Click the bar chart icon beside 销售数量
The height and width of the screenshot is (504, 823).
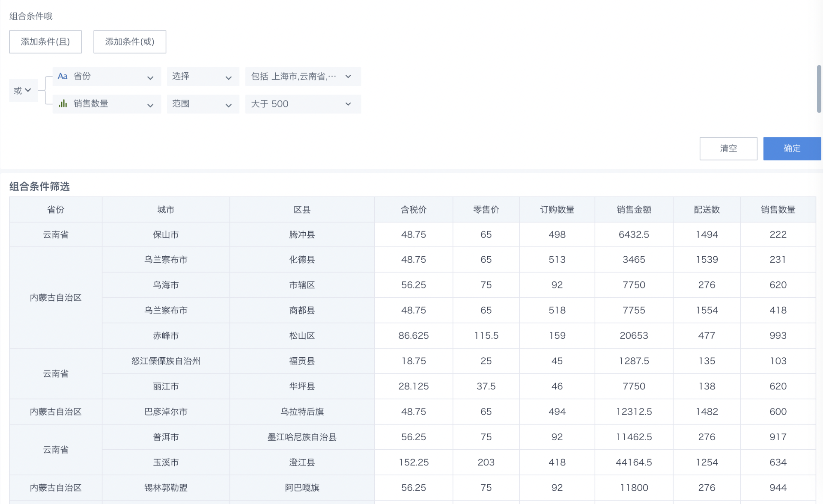(x=63, y=104)
